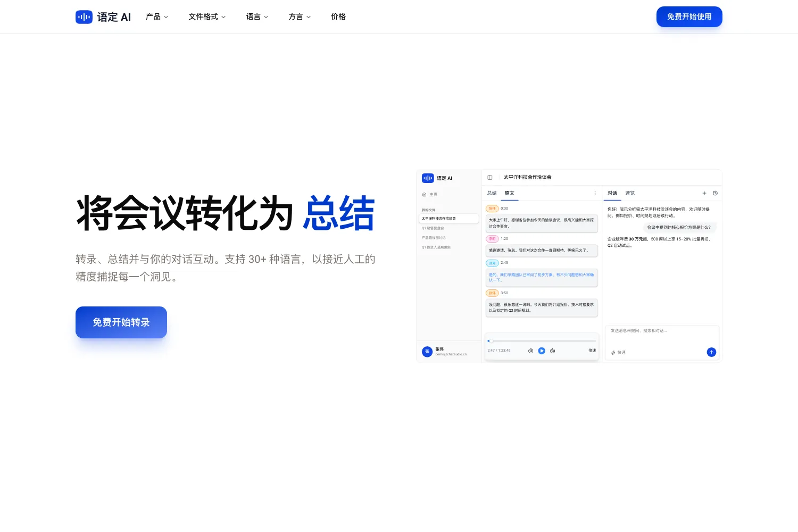This screenshot has height=532, width=798.
Task: Skip forward 10 seconds in audio player
Action: [553, 351]
